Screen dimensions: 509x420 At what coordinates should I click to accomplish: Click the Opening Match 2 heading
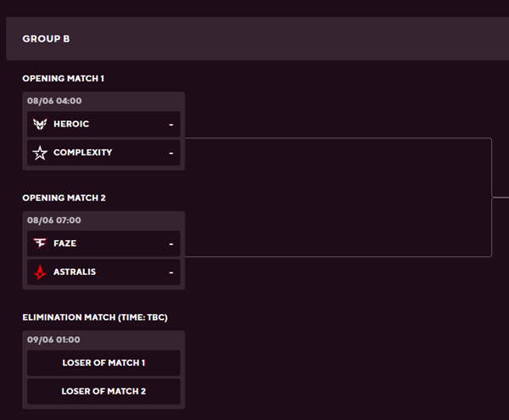64,198
